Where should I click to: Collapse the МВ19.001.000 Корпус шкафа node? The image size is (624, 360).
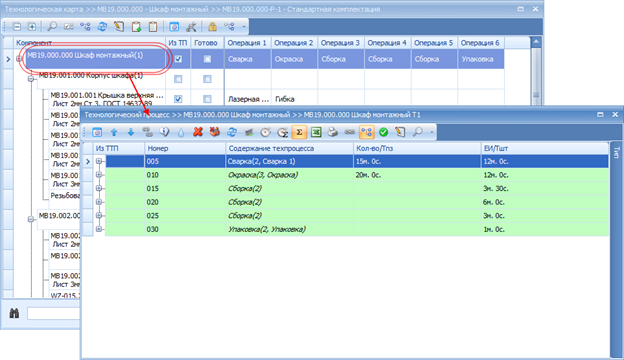[x=31, y=79]
